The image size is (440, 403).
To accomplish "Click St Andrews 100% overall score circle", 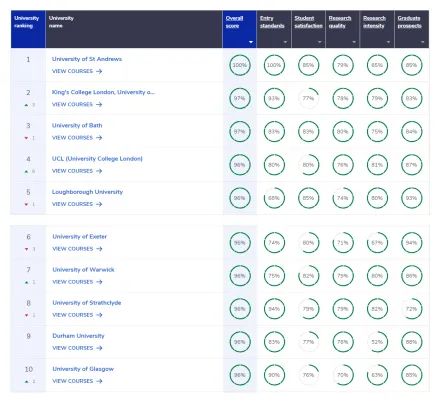I will 240,65.
